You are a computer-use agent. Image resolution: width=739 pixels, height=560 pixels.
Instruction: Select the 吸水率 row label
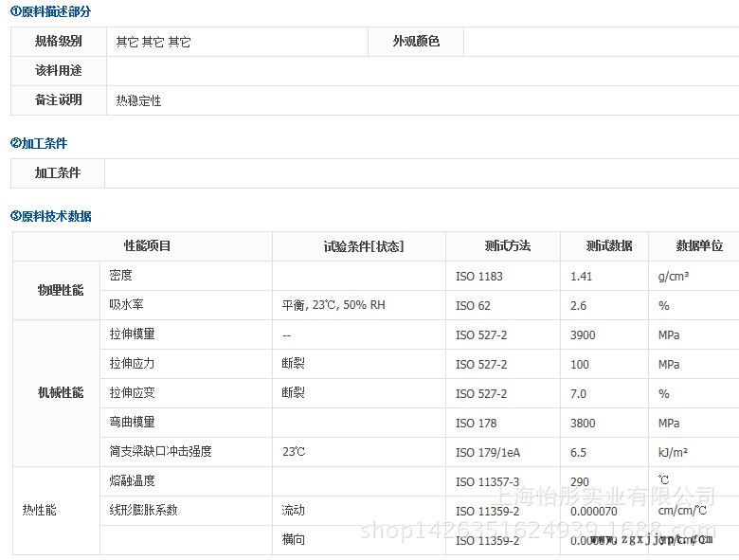(x=126, y=305)
